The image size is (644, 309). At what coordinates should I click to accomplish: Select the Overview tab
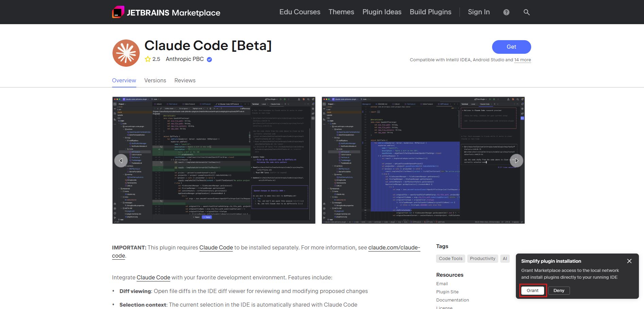(x=124, y=80)
